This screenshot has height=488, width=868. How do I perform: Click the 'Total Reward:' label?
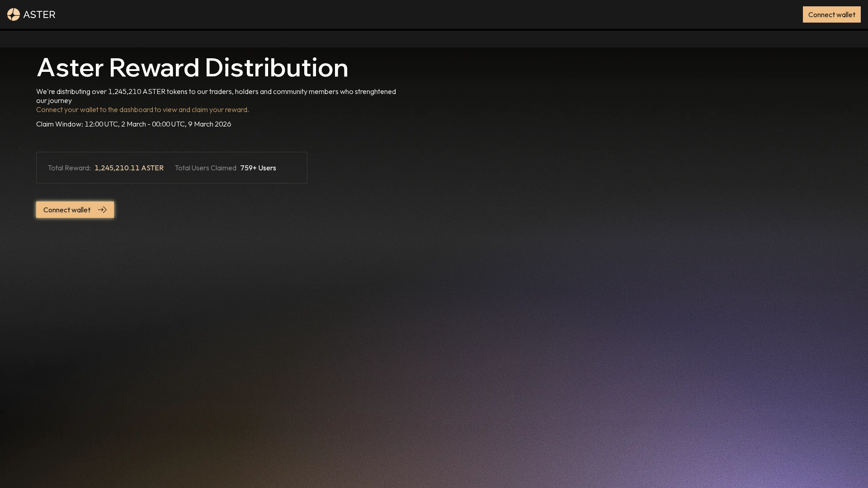coord(69,168)
